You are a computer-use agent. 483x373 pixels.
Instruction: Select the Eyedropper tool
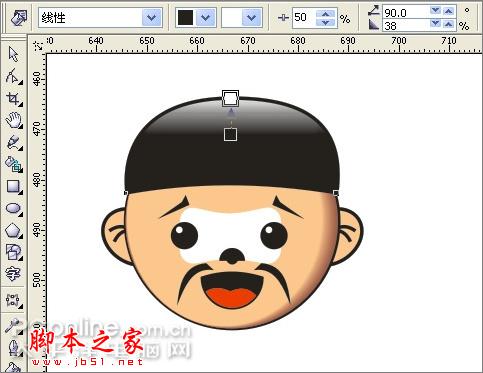13,326
